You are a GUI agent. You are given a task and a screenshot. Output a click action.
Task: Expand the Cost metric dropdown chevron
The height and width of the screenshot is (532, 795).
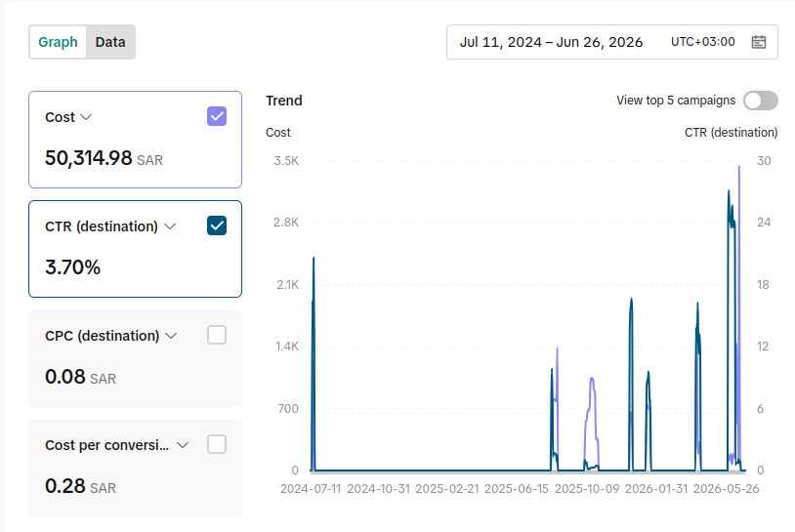click(86, 117)
